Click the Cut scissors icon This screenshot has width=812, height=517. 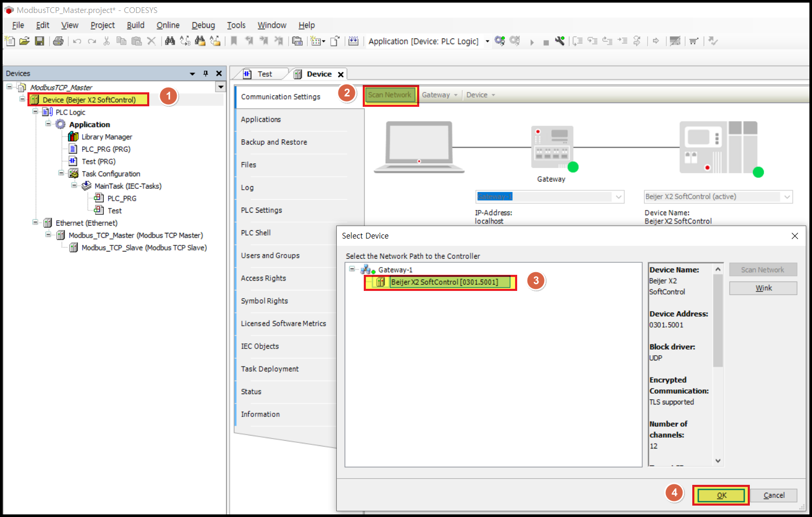(106, 41)
